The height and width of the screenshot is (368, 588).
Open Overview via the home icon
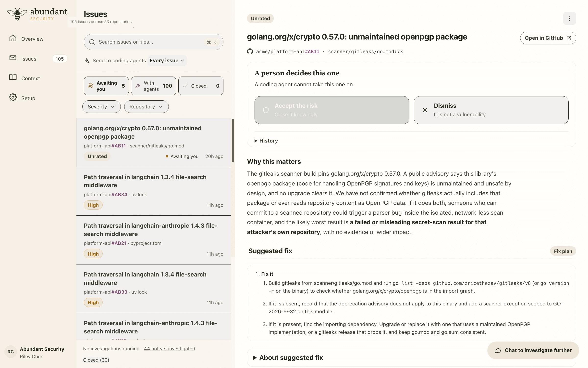[13, 38]
